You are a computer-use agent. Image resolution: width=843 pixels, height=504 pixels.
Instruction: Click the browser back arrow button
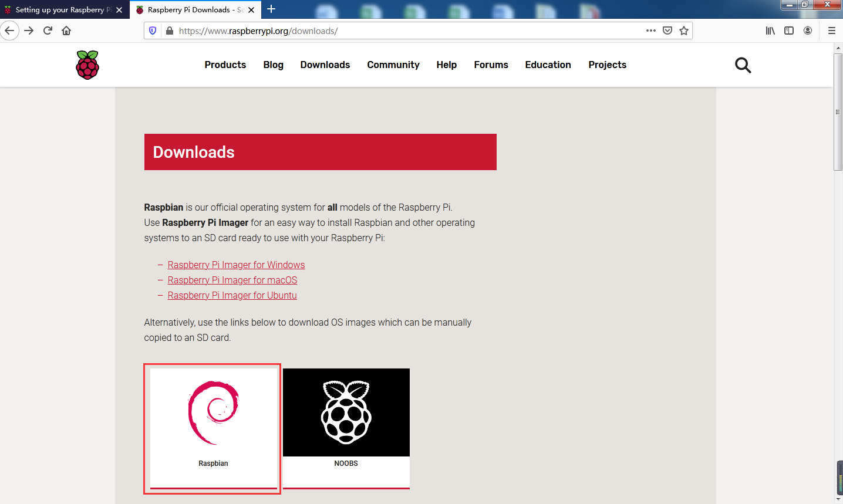[9, 31]
